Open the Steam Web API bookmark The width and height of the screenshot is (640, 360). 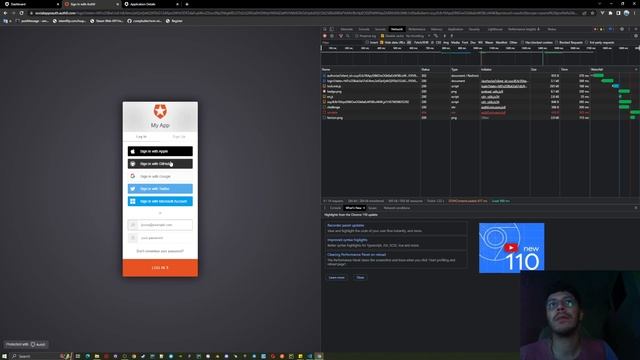click(106, 21)
